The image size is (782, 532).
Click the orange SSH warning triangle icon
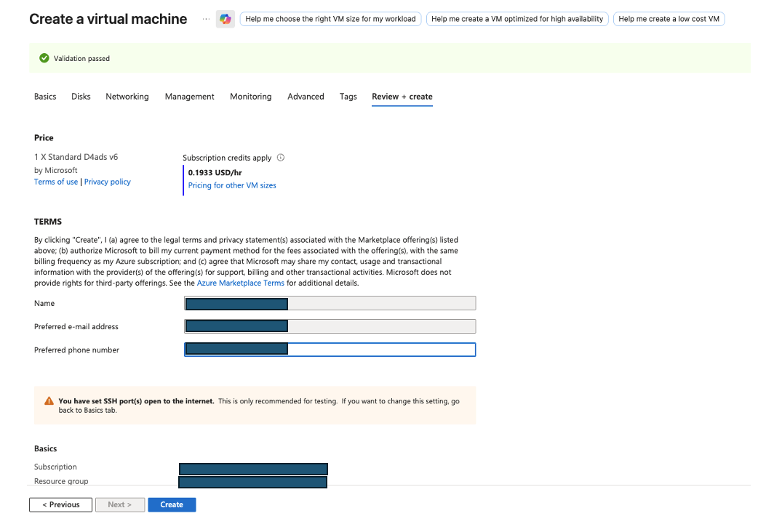49,401
